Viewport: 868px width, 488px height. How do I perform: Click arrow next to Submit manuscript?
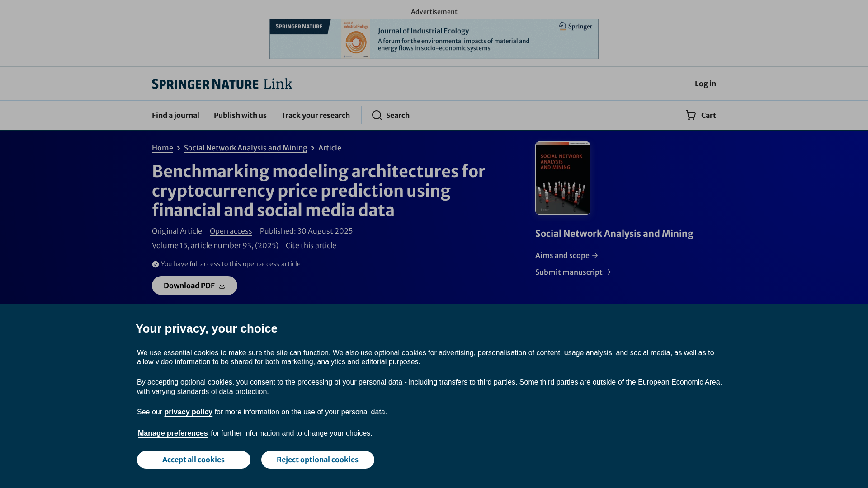[608, 272]
